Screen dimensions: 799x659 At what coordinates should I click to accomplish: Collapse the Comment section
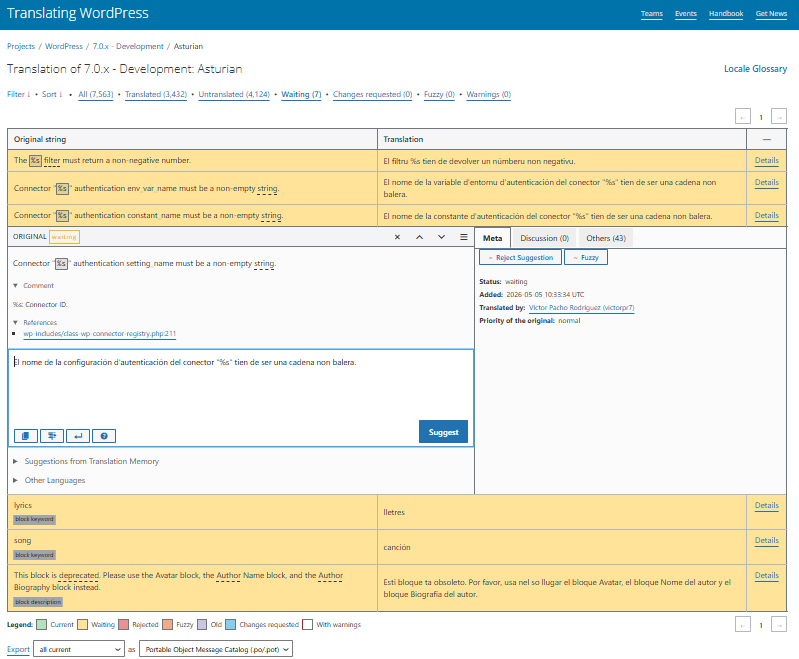pos(34,285)
